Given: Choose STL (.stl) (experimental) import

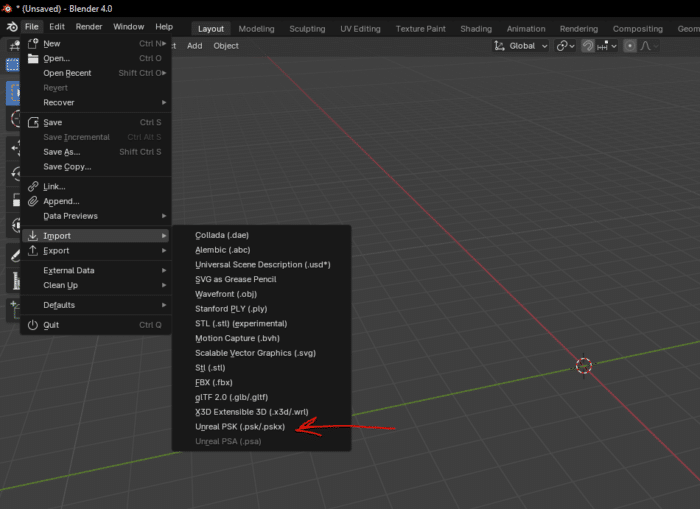Looking at the screenshot, I should point(262,323).
